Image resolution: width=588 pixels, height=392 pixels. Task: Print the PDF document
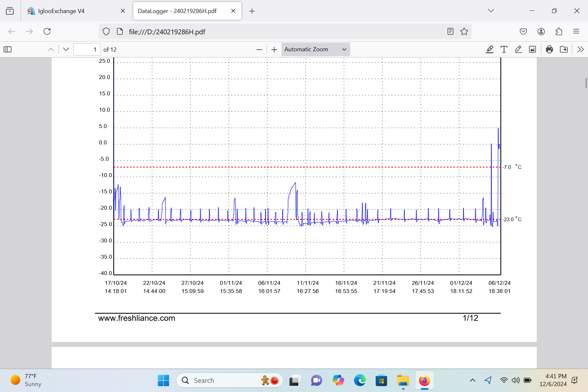pyautogui.click(x=549, y=49)
